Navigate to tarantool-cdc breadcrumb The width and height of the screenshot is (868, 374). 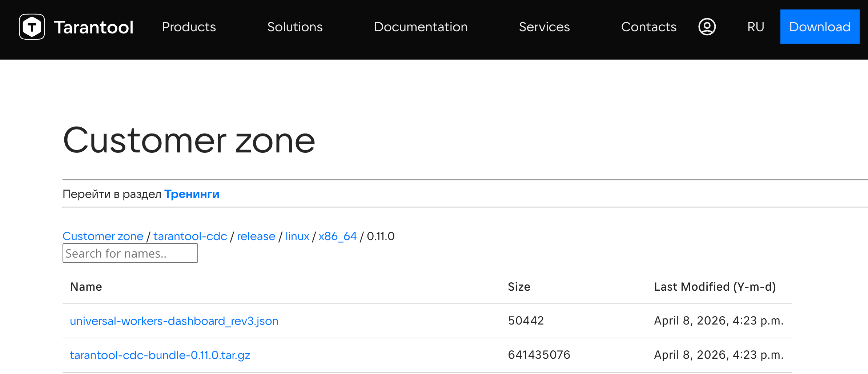[x=190, y=236]
